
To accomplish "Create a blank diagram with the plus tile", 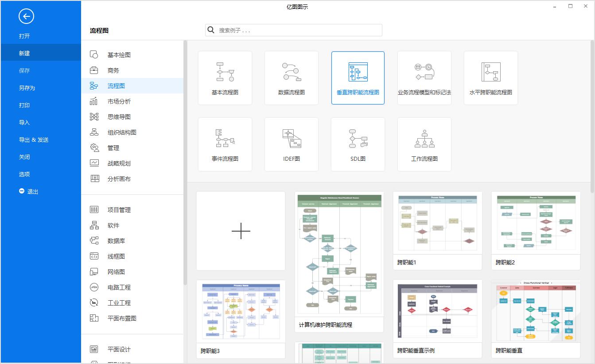I will click(241, 231).
